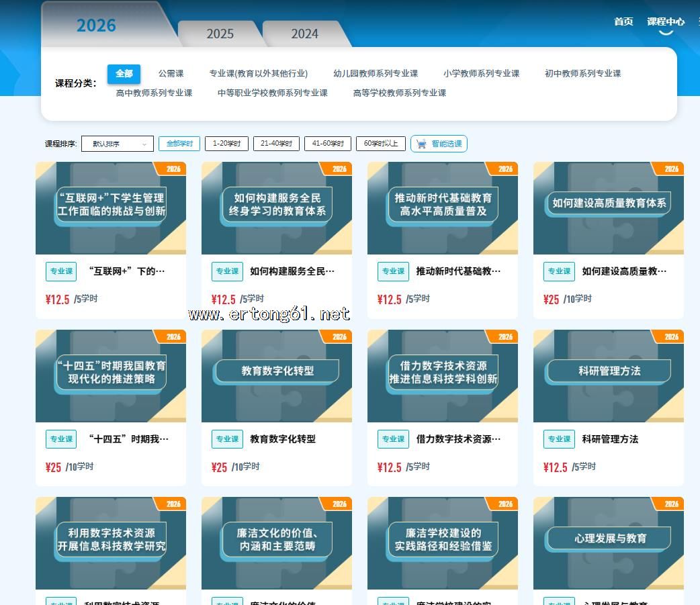Open the 科研管理方法 course thumbnail

(609, 375)
